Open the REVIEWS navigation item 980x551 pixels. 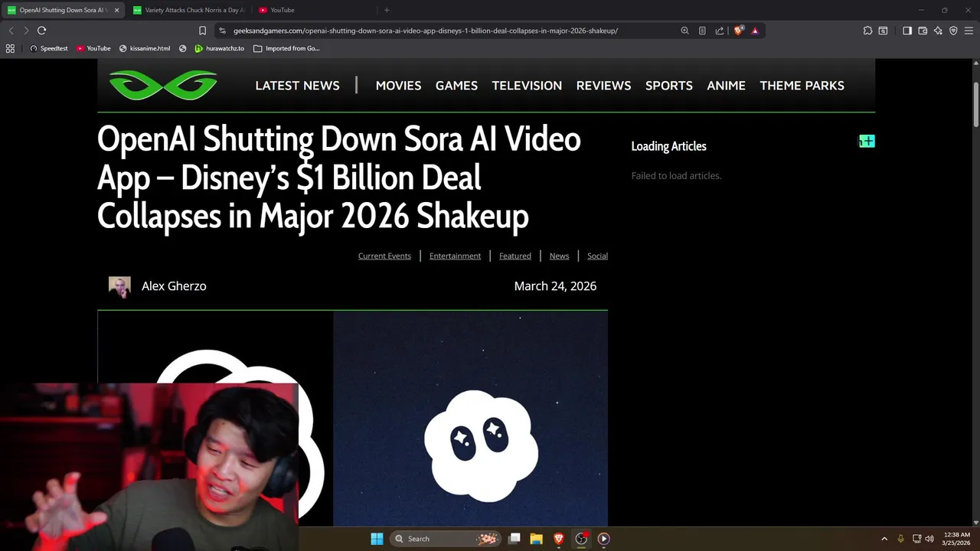[x=603, y=86]
